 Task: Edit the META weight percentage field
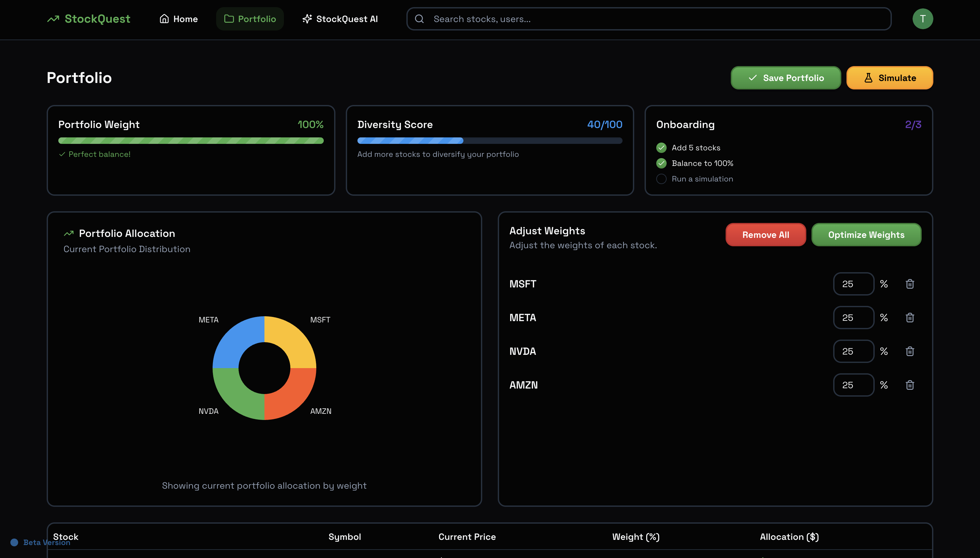pyautogui.click(x=854, y=318)
